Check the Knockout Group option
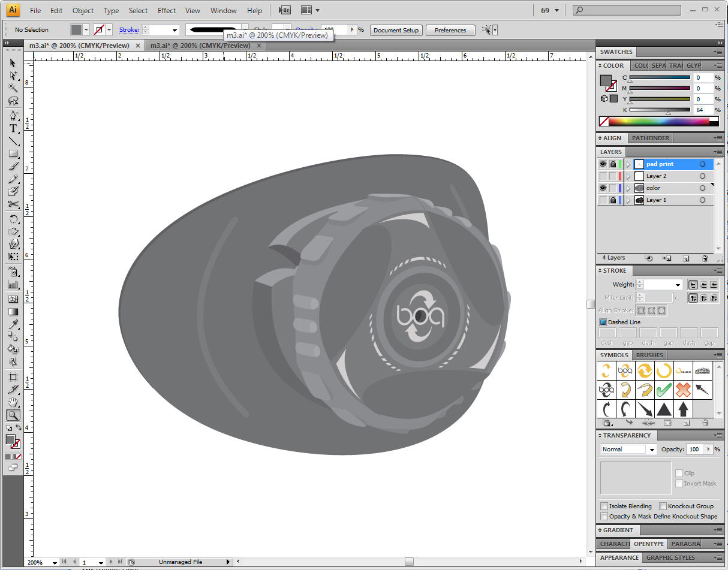Viewport: 728px width, 570px height. click(663, 506)
